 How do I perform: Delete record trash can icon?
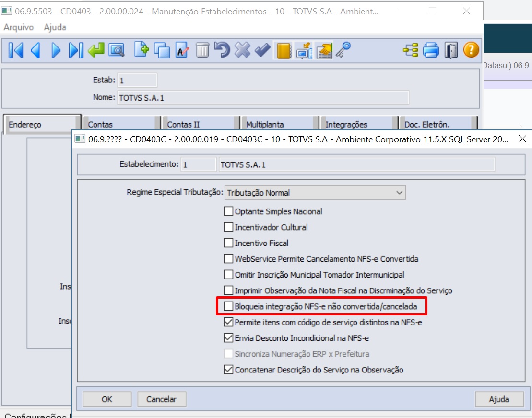pyautogui.click(x=202, y=50)
